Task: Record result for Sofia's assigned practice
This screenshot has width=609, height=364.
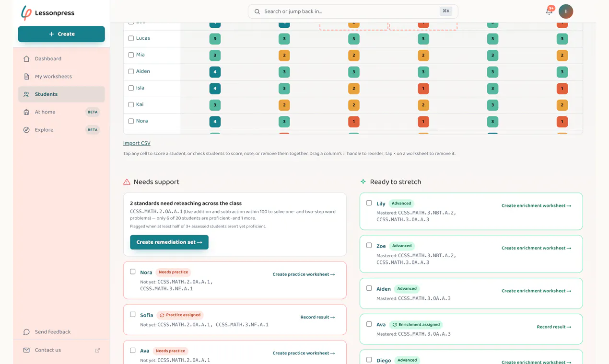Action: (x=317, y=317)
